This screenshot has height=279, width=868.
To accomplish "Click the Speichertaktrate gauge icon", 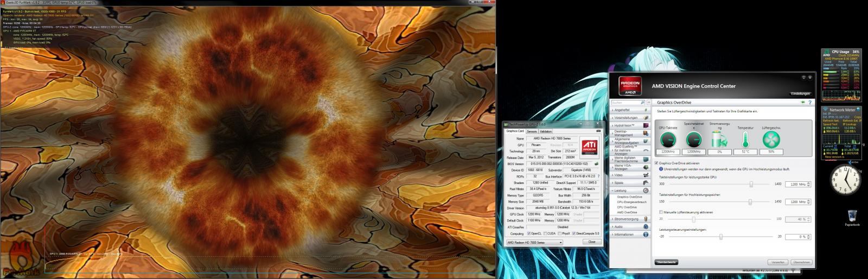I will pyautogui.click(x=693, y=140).
